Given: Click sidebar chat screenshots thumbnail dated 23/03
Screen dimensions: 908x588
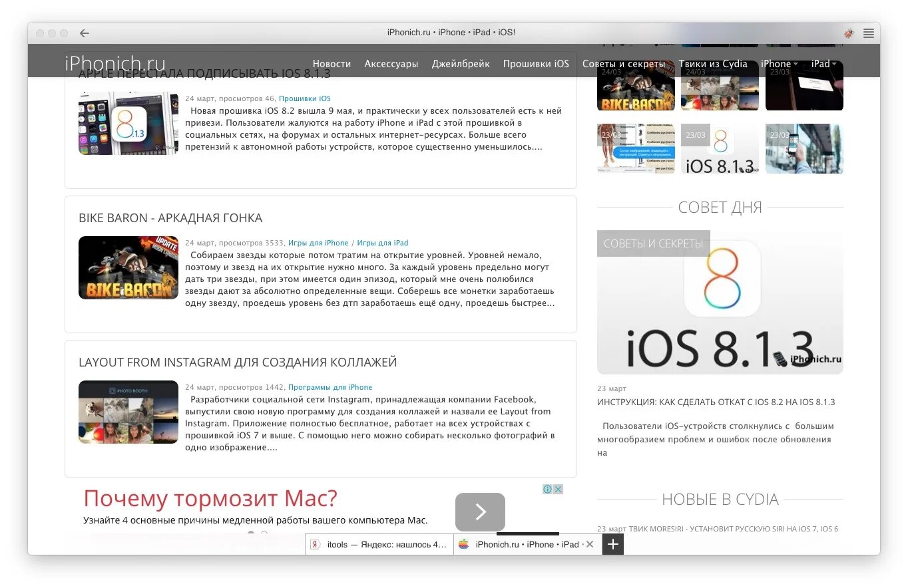Looking at the screenshot, I should click(x=636, y=149).
